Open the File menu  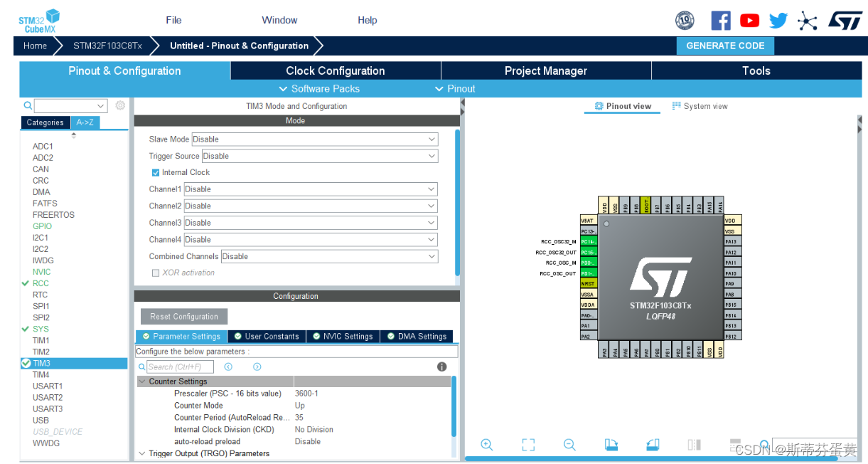click(173, 20)
